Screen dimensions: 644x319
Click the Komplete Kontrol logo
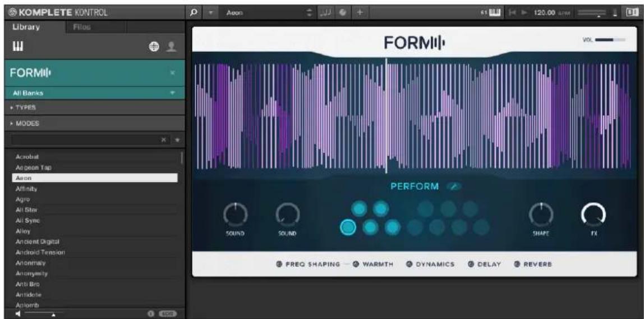pos(57,13)
